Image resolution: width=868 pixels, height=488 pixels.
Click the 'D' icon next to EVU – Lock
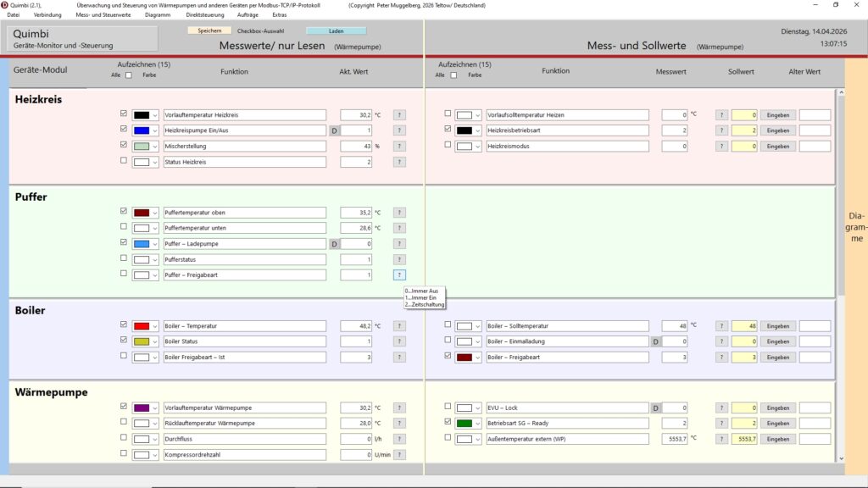(x=656, y=408)
